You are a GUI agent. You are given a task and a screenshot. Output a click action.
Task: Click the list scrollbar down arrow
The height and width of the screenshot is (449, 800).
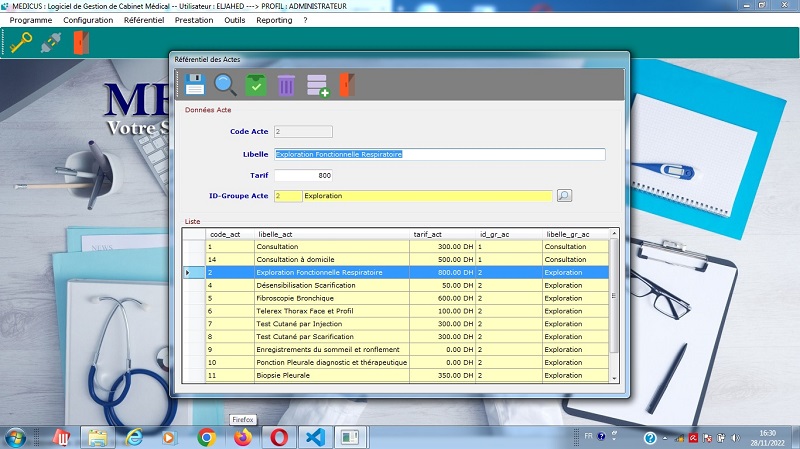coord(614,379)
